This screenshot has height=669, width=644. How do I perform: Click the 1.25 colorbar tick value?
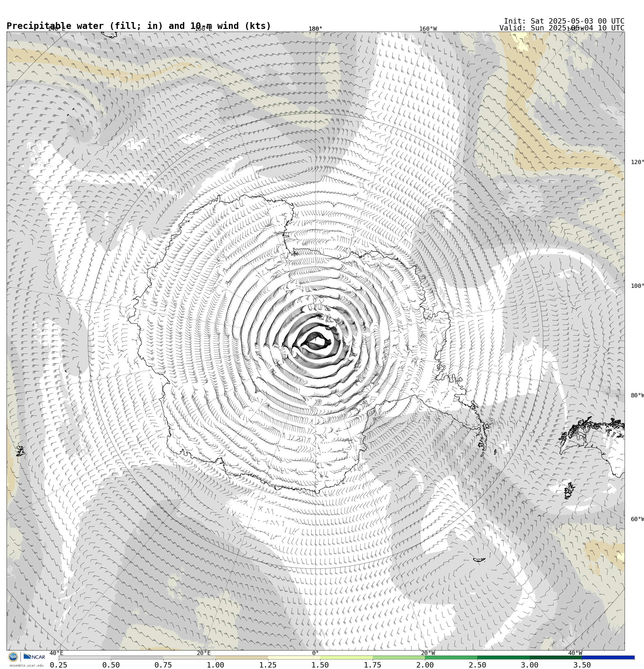coord(268,665)
